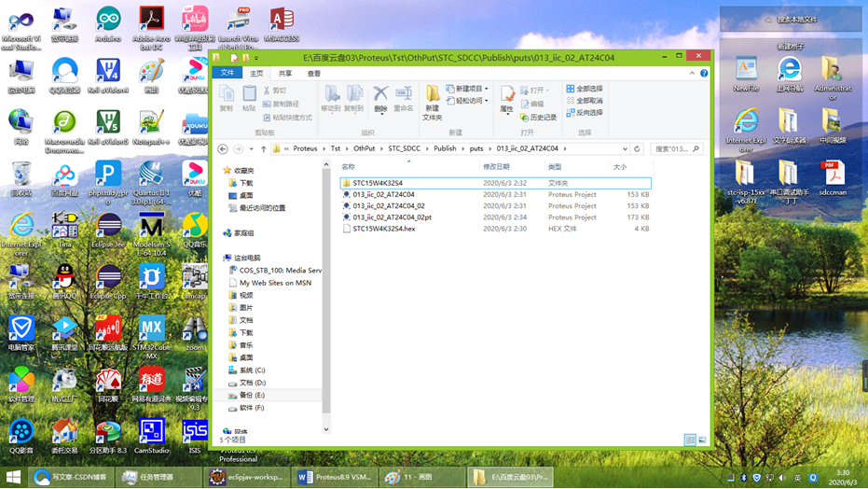The image size is (868, 489).
Task: Click 全部选择 (Select all) in the ribbon
Action: coord(585,89)
